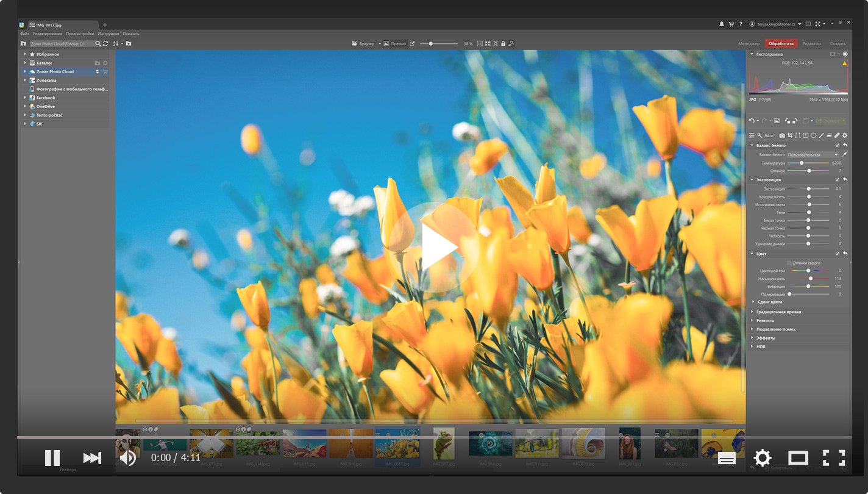
Task: Toggle subtitles in the video player
Action: pos(727,459)
